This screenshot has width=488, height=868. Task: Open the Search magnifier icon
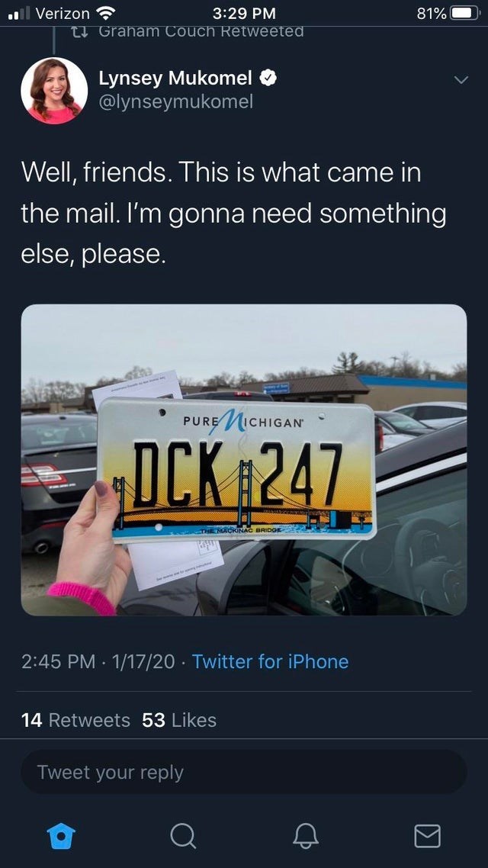point(183,836)
